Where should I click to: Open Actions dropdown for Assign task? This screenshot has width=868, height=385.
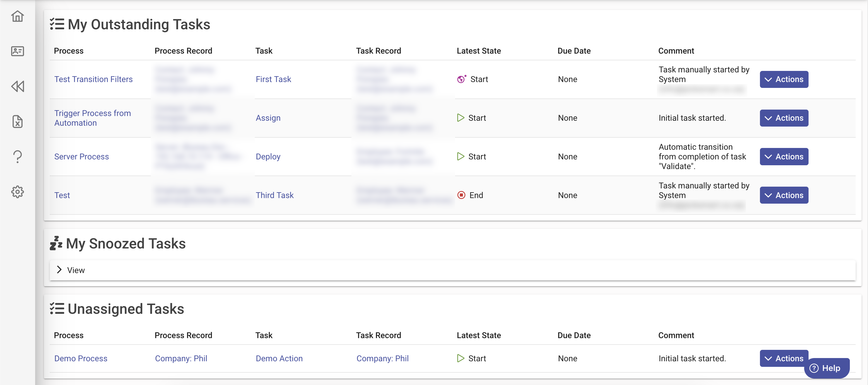click(783, 118)
